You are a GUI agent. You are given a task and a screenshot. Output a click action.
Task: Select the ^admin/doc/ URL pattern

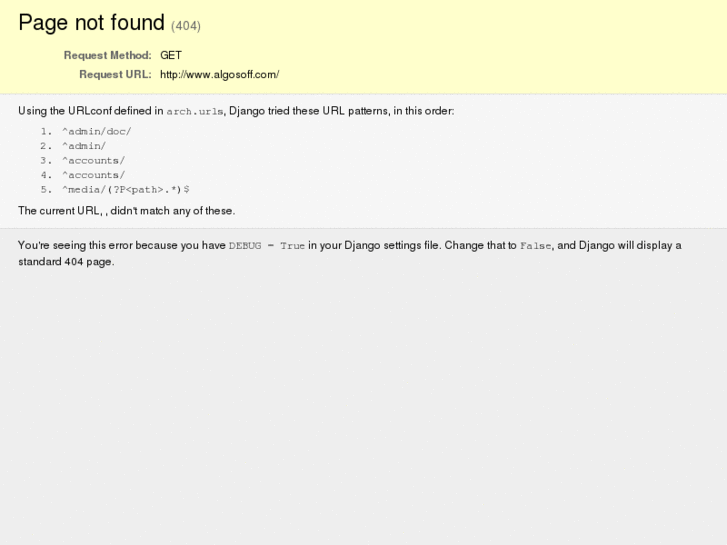point(96,131)
